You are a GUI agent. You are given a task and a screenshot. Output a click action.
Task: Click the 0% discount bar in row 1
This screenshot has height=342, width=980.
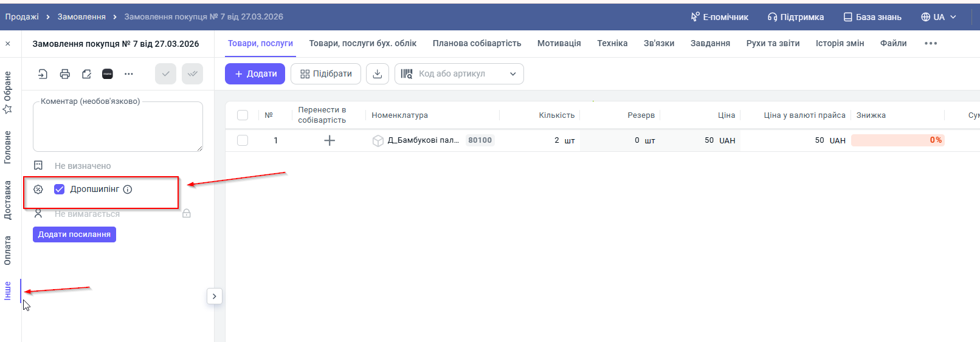(x=897, y=140)
